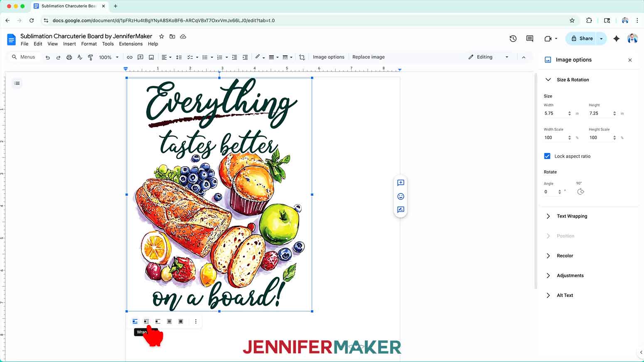Insert a link with toolbar icon

[x=130, y=57]
